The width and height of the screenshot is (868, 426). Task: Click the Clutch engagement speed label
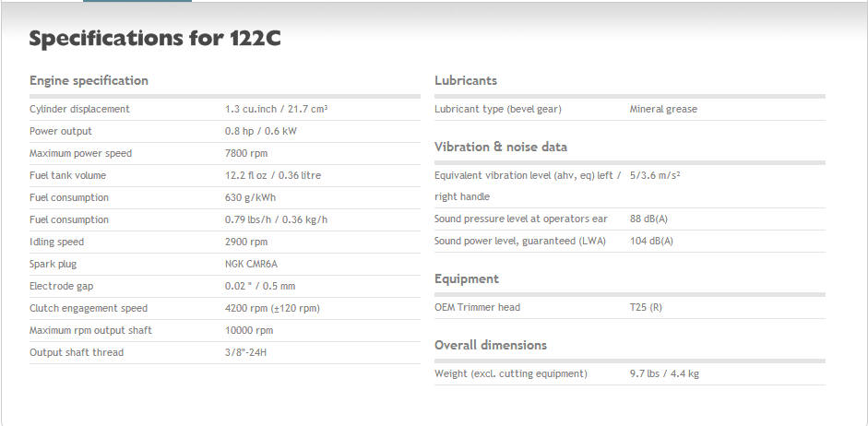(89, 308)
